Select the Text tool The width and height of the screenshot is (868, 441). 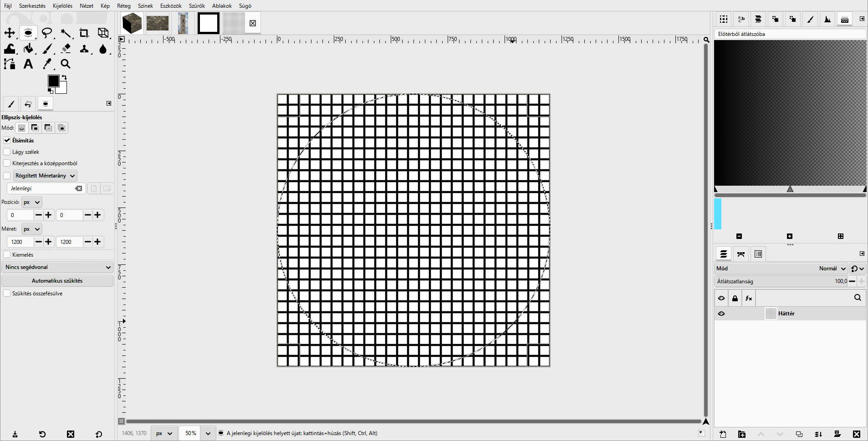(28, 64)
